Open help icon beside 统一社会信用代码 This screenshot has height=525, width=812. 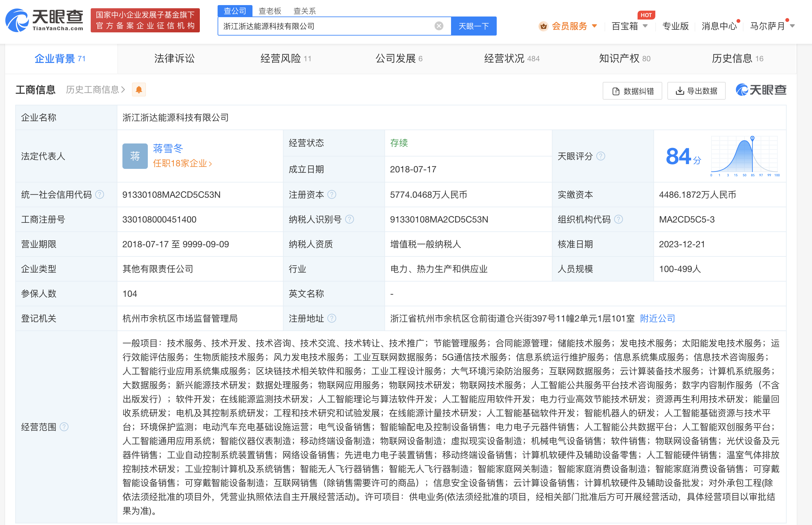pos(100,195)
